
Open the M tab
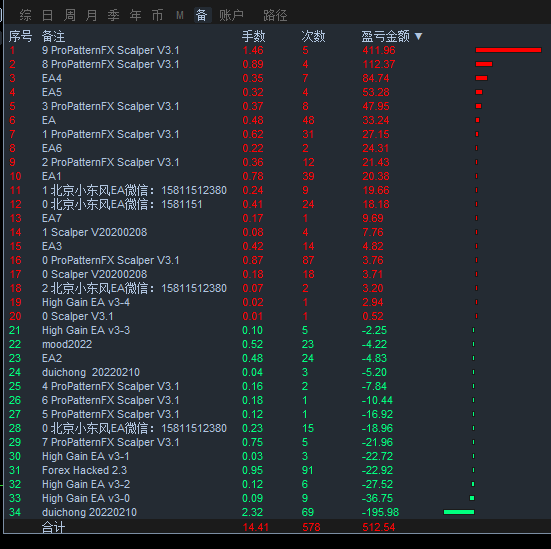click(x=180, y=15)
